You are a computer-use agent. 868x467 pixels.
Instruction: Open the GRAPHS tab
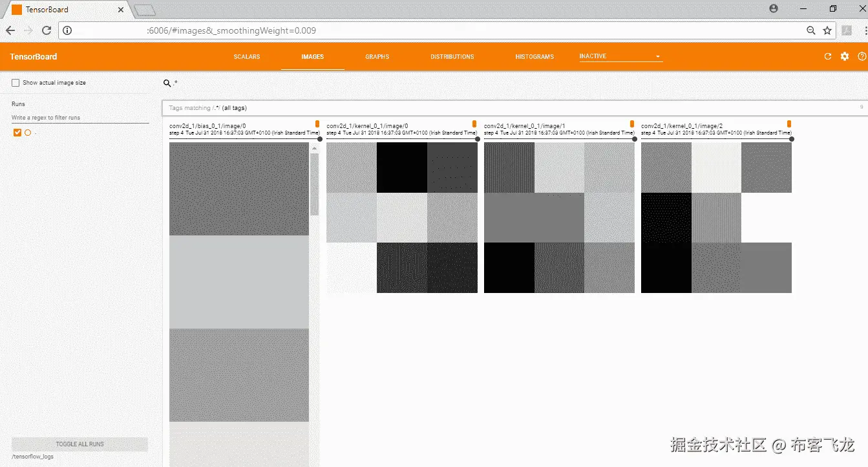click(377, 57)
